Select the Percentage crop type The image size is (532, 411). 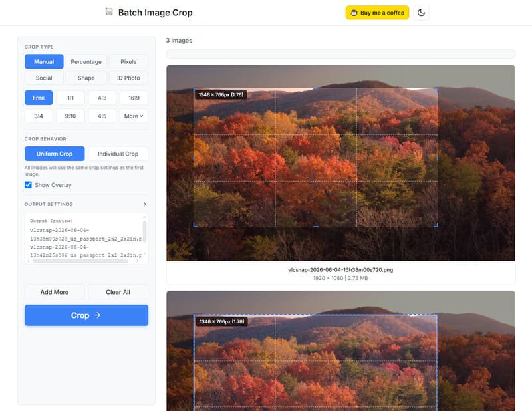coord(86,61)
